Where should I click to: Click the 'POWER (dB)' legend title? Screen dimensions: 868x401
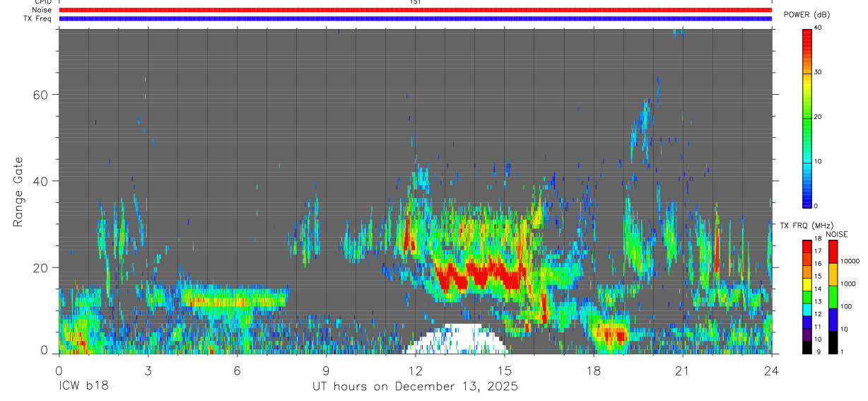point(807,15)
